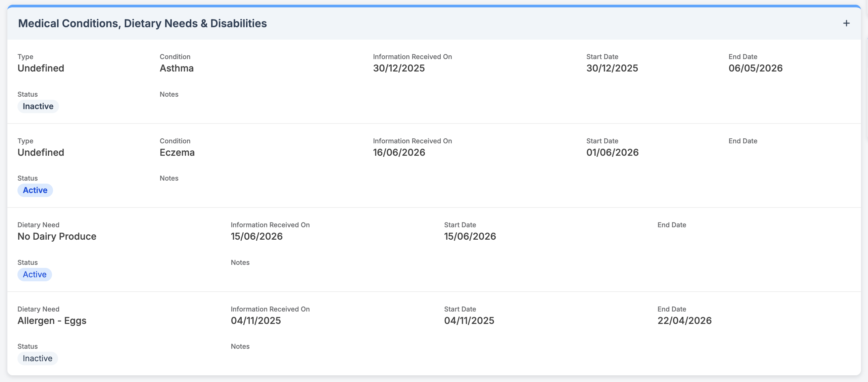This screenshot has width=868, height=382.
Task: Click the Medical Conditions, Dietary Needs & Disabilities heading
Action: pos(142,23)
